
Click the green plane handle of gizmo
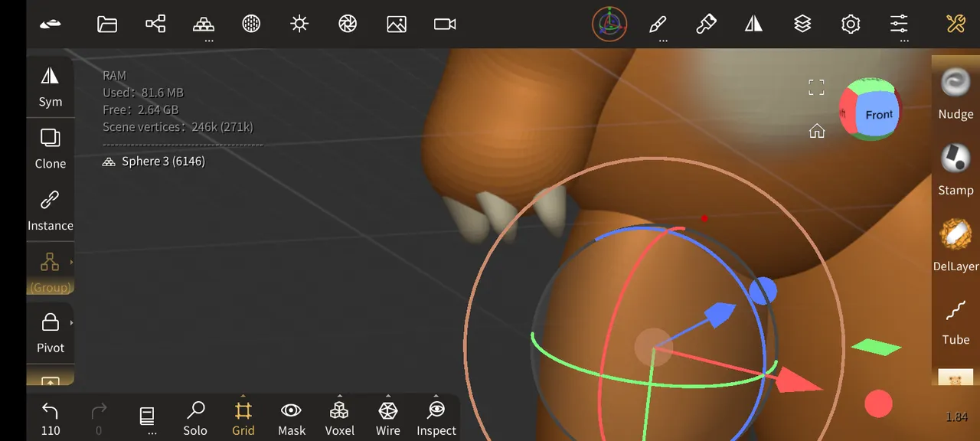coord(876,348)
